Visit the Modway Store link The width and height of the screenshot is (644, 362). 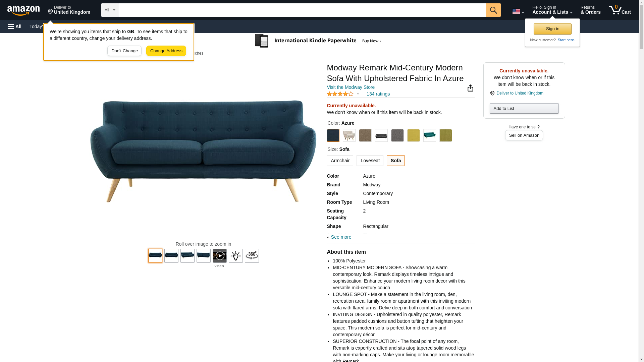click(x=351, y=87)
